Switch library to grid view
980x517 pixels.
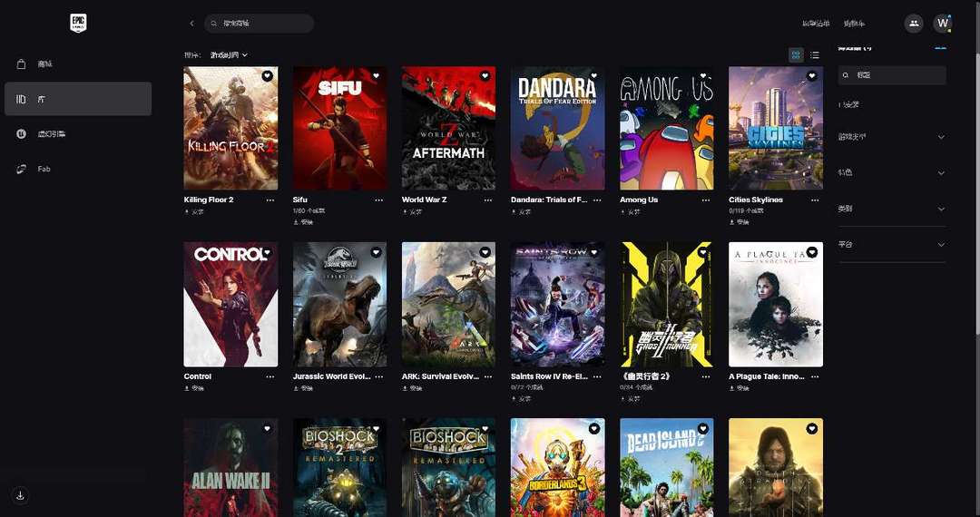coord(796,55)
